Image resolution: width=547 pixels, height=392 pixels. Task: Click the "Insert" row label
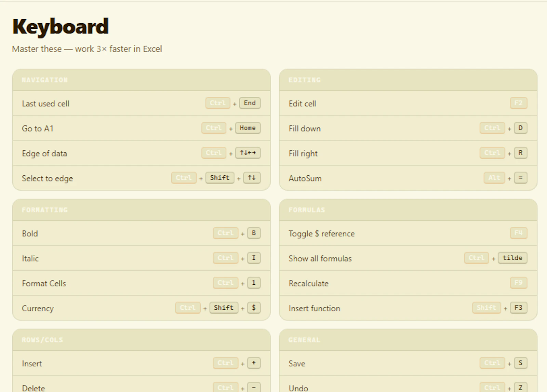pyautogui.click(x=32, y=364)
